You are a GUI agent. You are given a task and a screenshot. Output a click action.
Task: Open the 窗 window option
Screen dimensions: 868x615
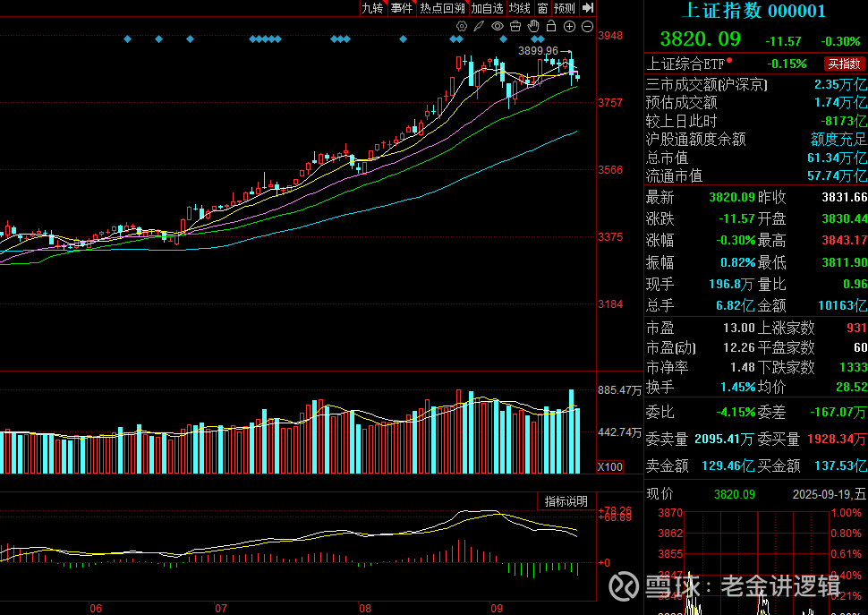(x=542, y=8)
